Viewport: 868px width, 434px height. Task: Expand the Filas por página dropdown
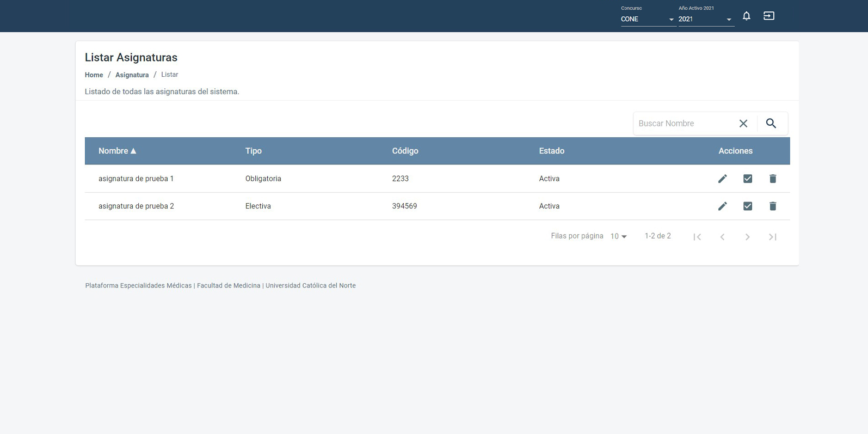click(x=618, y=236)
